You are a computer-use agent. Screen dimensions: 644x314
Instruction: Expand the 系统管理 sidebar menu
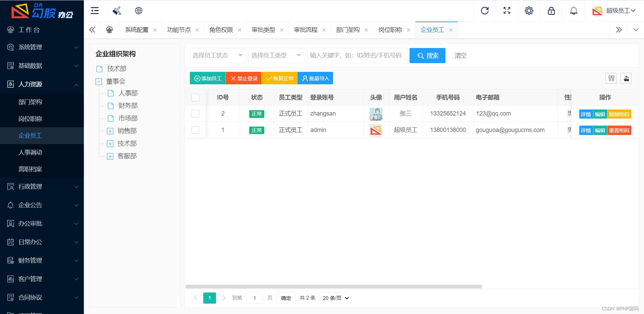[x=42, y=47]
